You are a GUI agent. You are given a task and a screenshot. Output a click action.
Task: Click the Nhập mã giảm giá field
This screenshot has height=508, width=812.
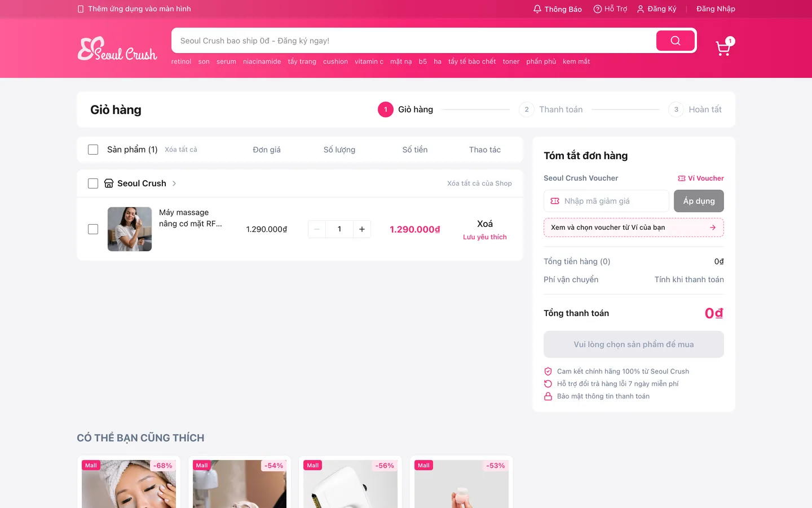pos(606,201)
